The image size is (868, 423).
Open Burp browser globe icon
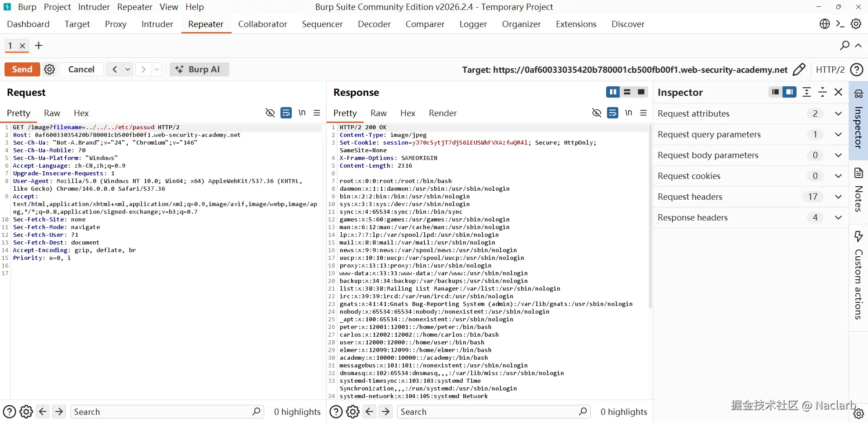(825, 24)
